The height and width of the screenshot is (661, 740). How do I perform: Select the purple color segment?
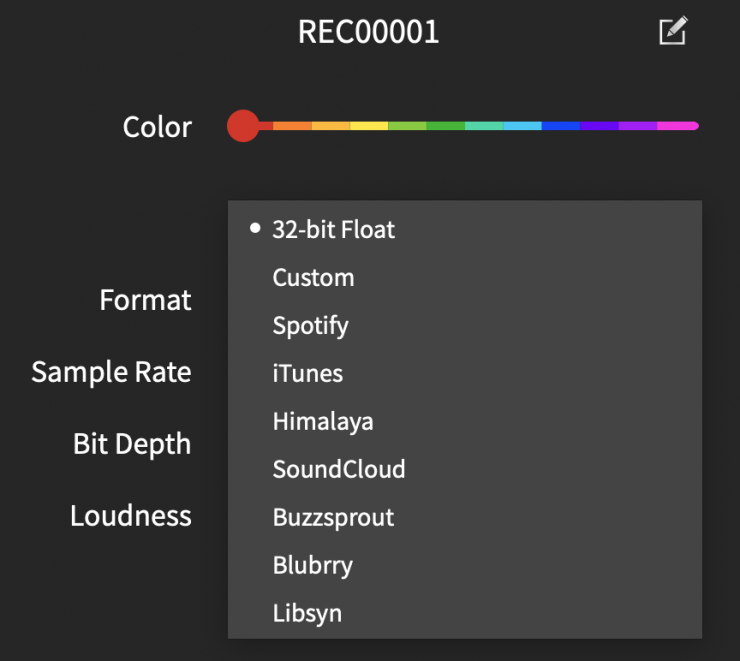point(637,127)
